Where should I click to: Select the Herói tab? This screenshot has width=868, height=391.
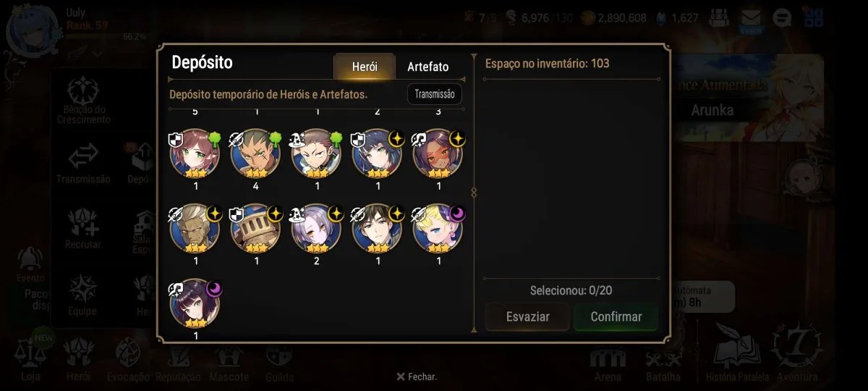365,67
